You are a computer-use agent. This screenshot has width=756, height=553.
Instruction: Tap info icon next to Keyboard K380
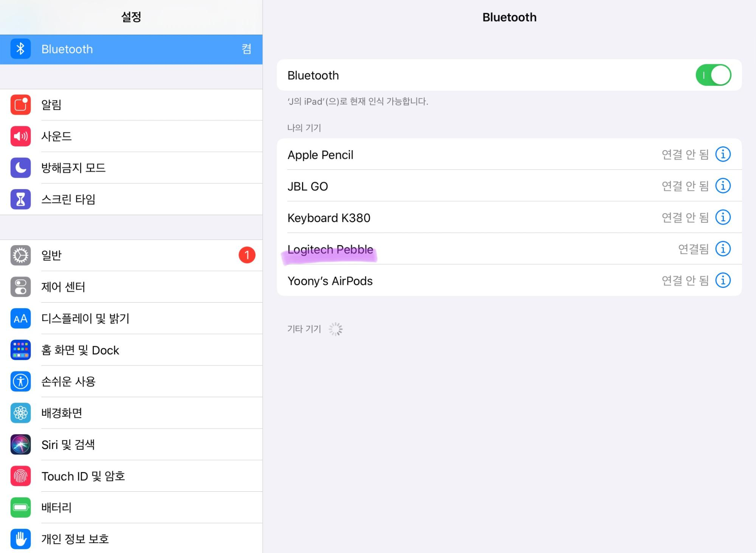tap(723, 217)
